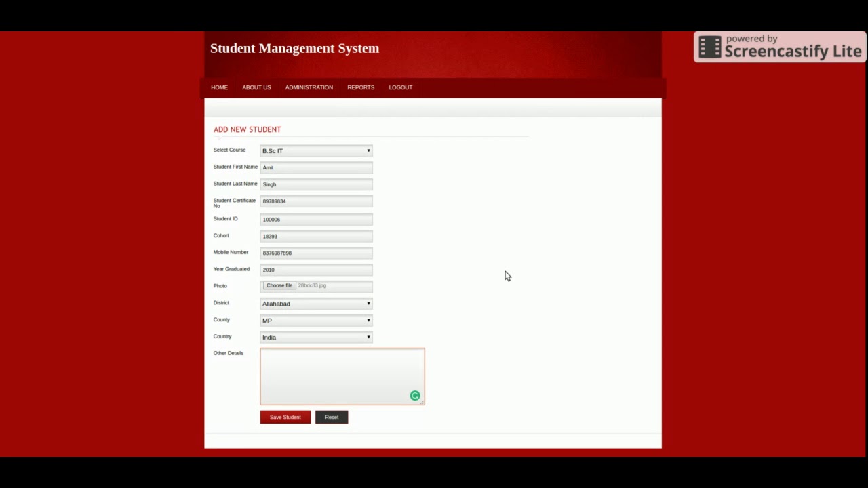Click the Mobile Number input field
Image resolution: width=868 pixels, height=488 pixels.
[317, 253]
